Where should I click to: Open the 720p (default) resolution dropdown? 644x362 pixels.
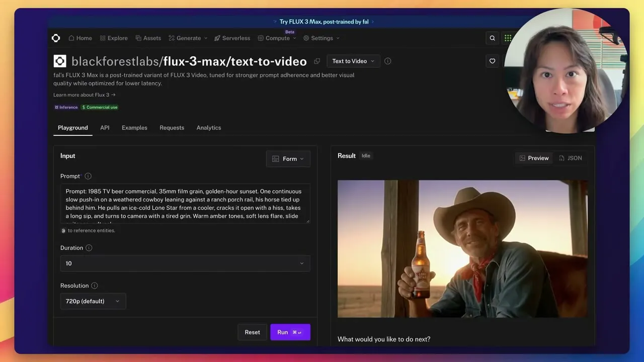point(93,301)
